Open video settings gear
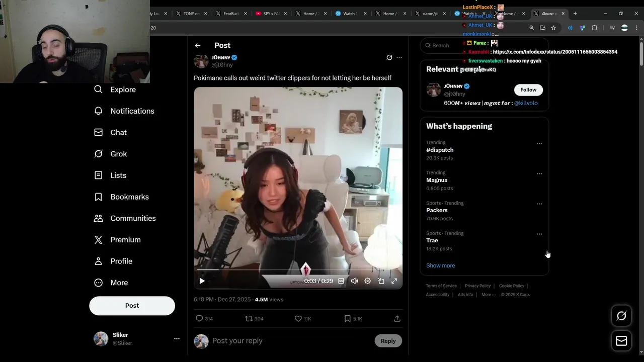This screenshot has width=644, height=362. click(368, 281)
